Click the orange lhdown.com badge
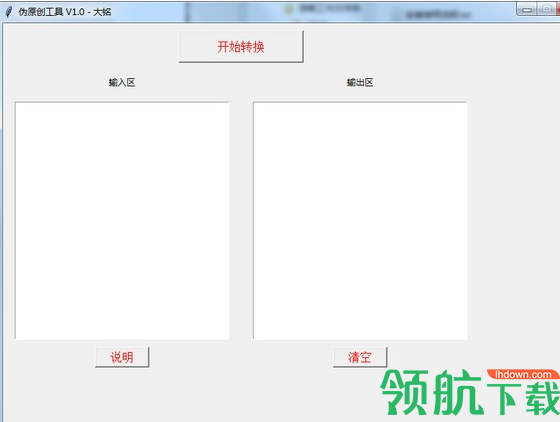The image size is (560, 422). point(523,375)
